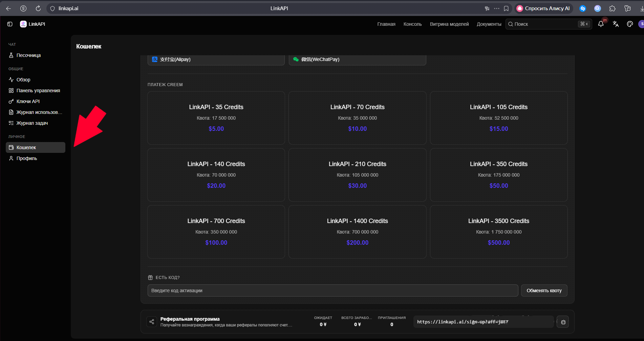
Task: Open Панель управления in the sidebar
Action: click(36, 91)
